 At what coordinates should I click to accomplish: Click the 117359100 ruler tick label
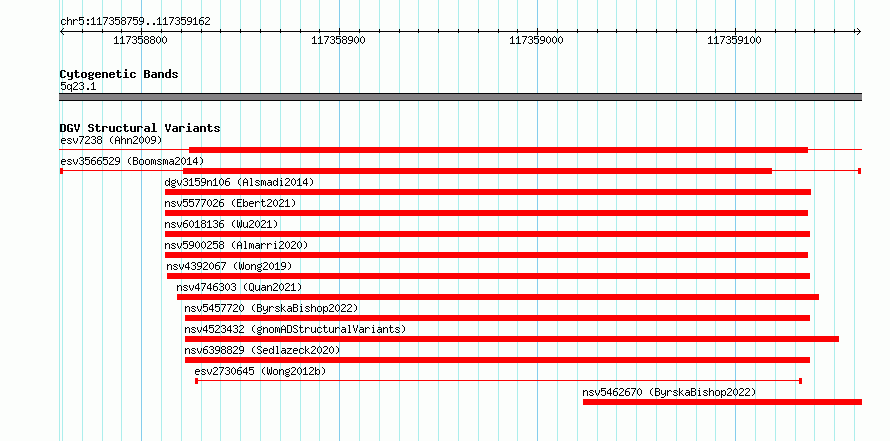tap(734, 40)
